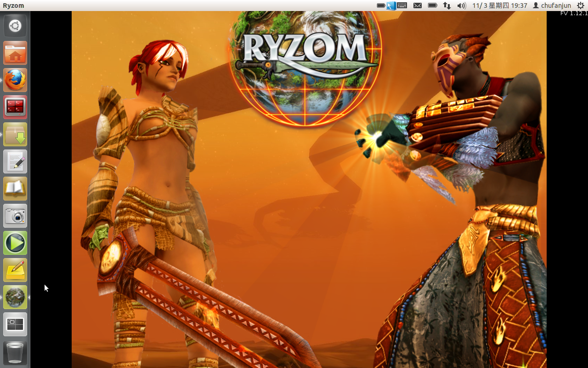The width and height of the screenshot is (588, 368).
Task: Open the mail envelope messaging menu
Action: click(418, 6)
